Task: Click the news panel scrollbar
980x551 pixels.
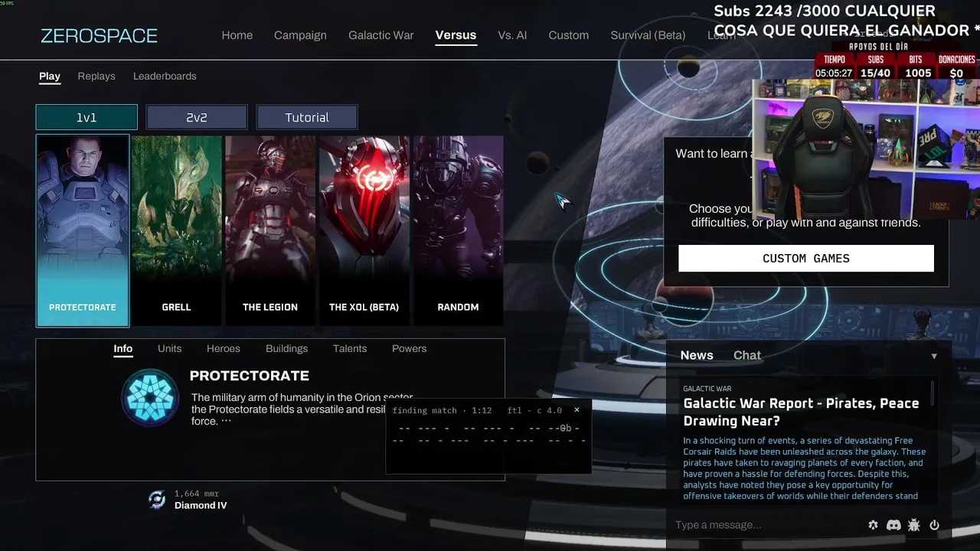Action: pyautogui.click(x=933, y=393)
